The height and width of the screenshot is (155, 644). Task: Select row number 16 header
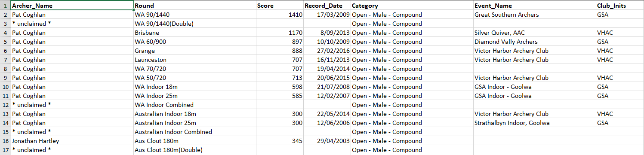click(5, 141)
